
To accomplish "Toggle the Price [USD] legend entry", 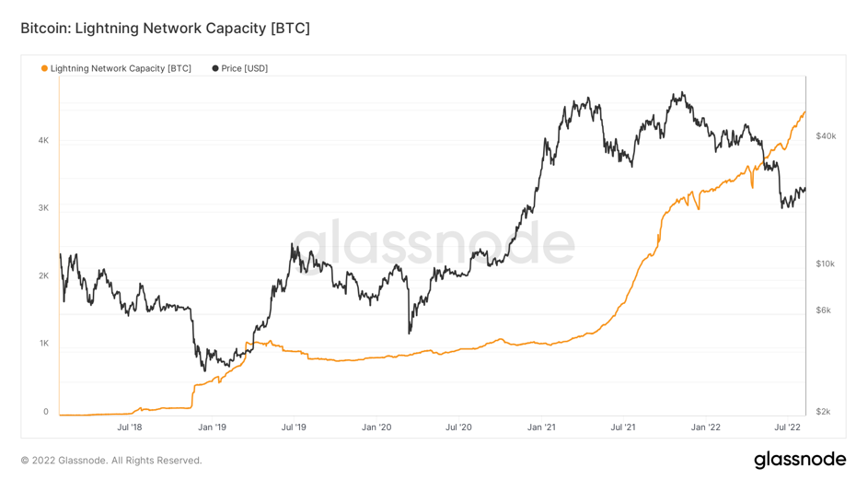I will pos(240,68).
